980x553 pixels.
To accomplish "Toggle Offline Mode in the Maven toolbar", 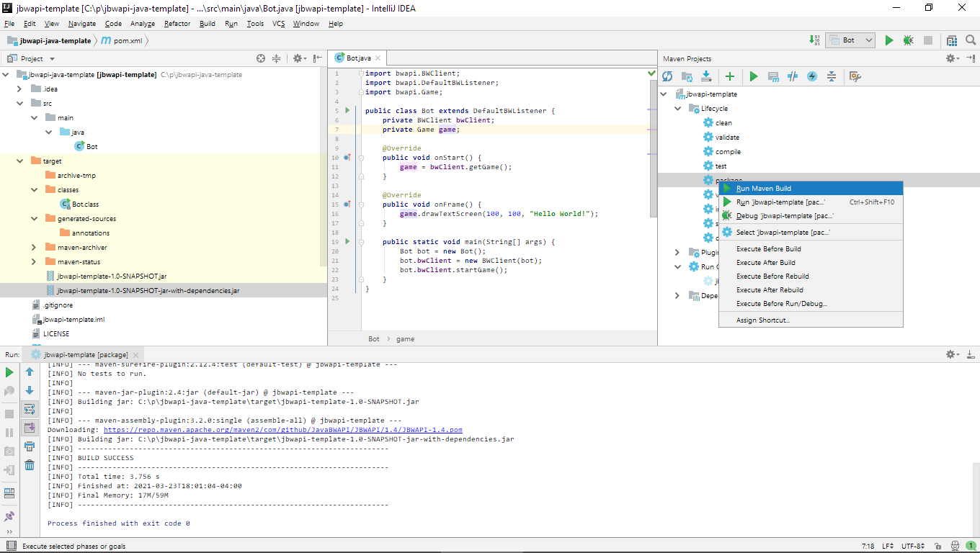I will pos(793,76).
